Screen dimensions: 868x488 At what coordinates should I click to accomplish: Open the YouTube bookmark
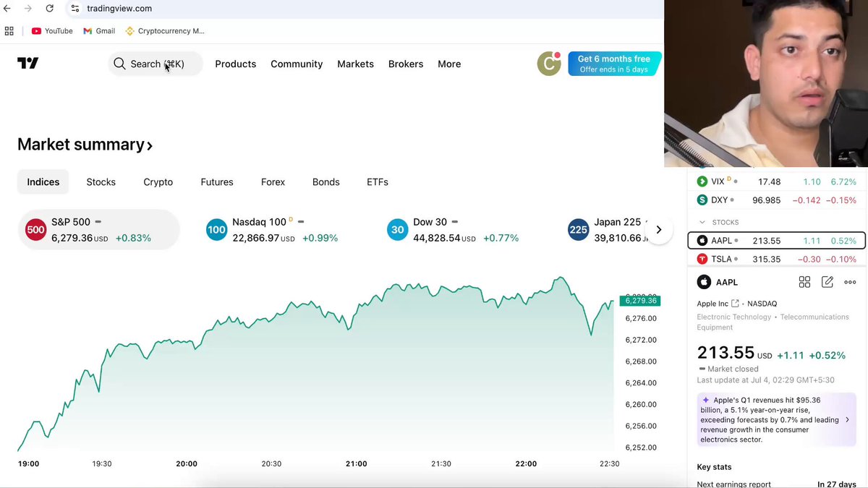tap(52, 31)
